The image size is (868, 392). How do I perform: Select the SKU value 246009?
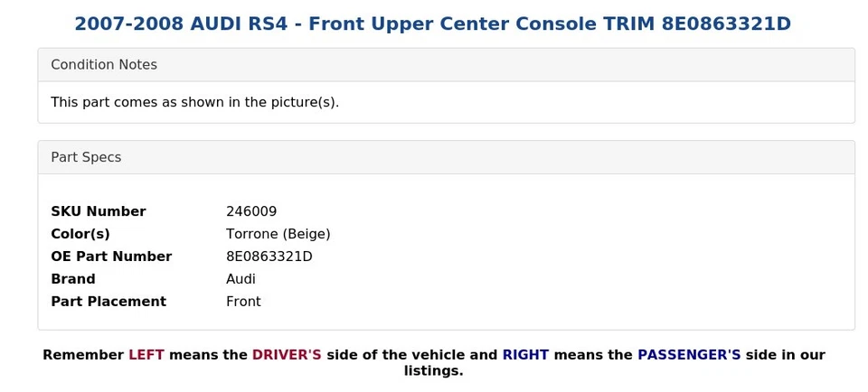click(x=251, y=211)
